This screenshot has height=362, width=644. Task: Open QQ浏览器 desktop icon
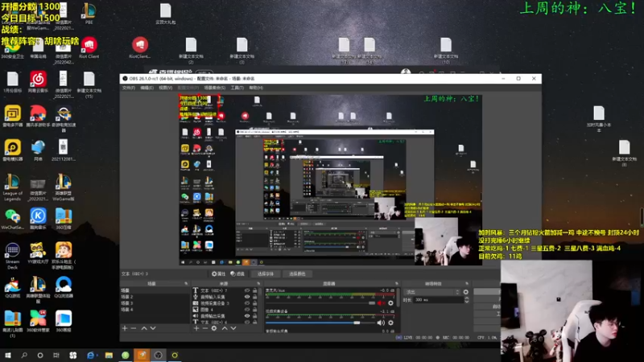click(64, 287)
